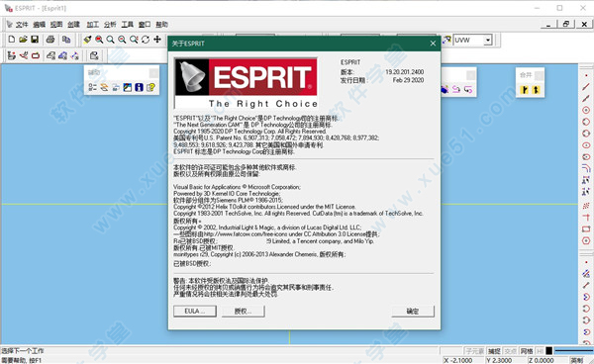Open the 加工 menu
594x364 pixels.
(x=92, y=24)
